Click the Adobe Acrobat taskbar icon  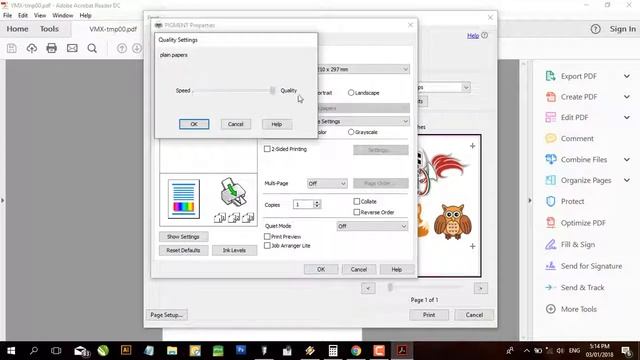(x=402, y=351)
